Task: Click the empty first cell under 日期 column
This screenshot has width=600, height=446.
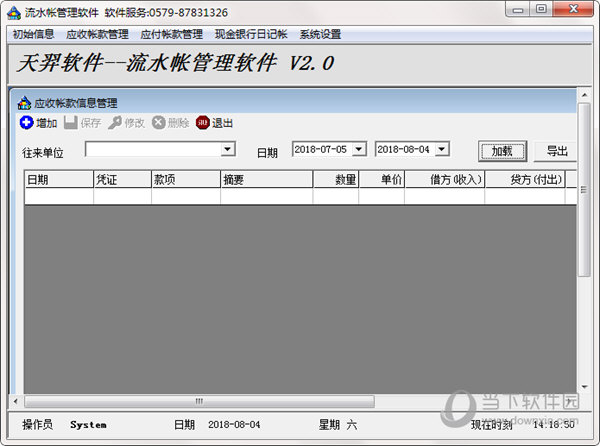Action: (59, 196)
